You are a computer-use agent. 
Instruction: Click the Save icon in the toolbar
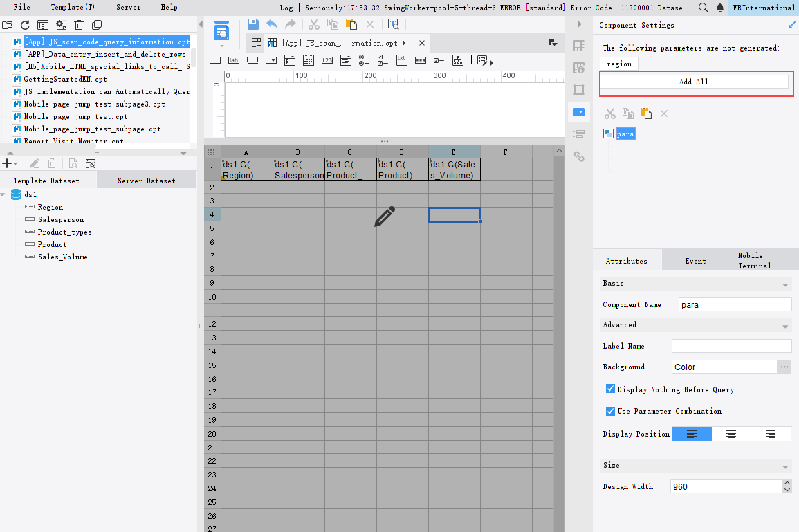pos(253,24)
